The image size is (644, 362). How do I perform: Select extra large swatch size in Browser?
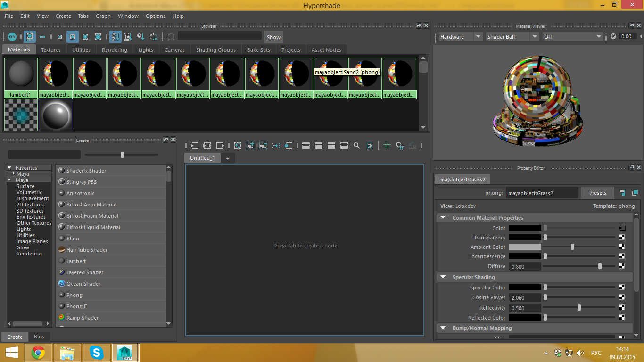[98, 37]
